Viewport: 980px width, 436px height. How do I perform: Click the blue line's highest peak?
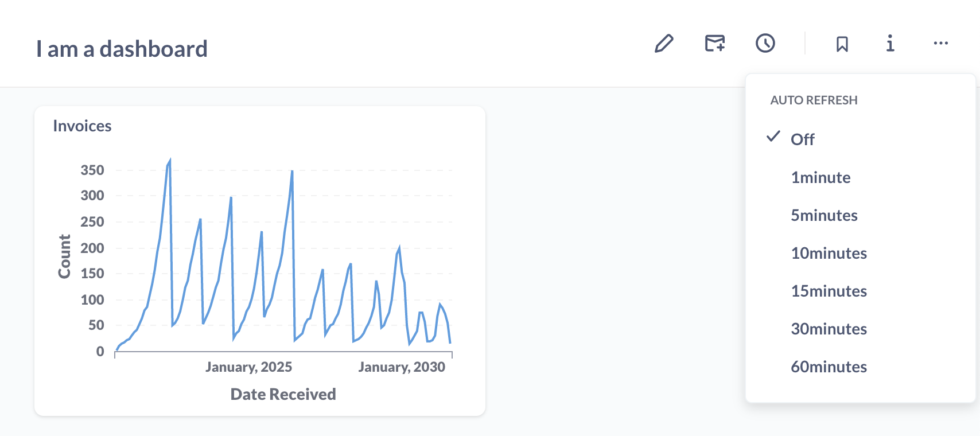click(x=170, y=161)
